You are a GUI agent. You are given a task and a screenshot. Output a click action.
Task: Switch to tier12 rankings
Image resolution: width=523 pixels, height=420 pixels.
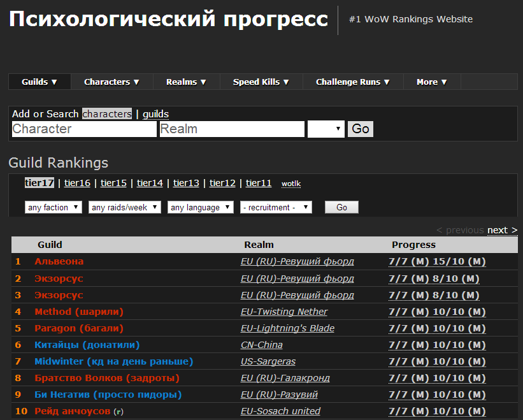(222, 183)
